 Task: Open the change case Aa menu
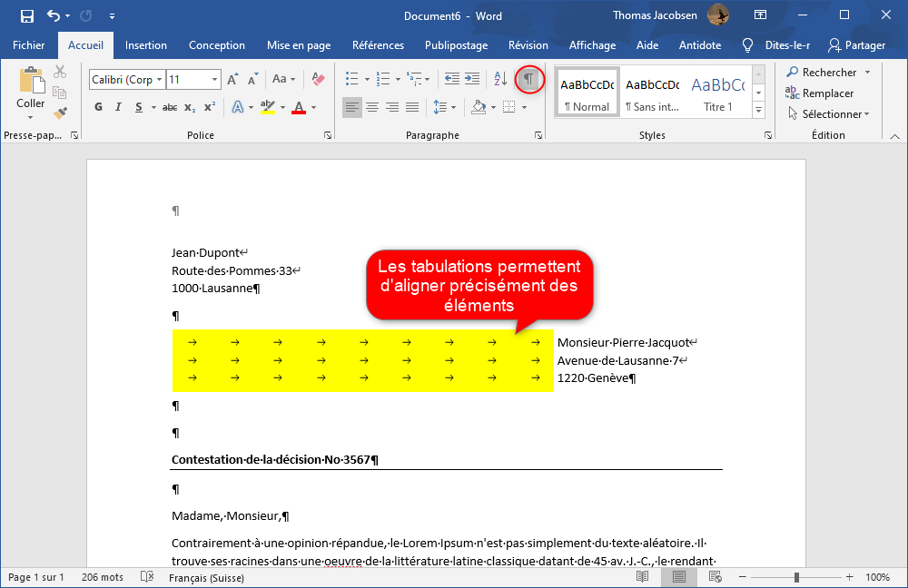[283, 79]
